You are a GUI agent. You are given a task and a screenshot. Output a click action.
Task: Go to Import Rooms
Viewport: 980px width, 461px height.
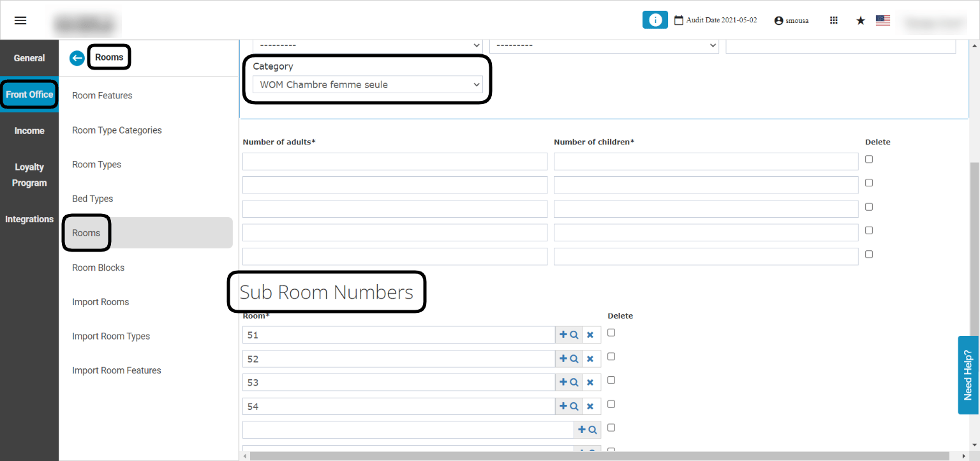100,302
